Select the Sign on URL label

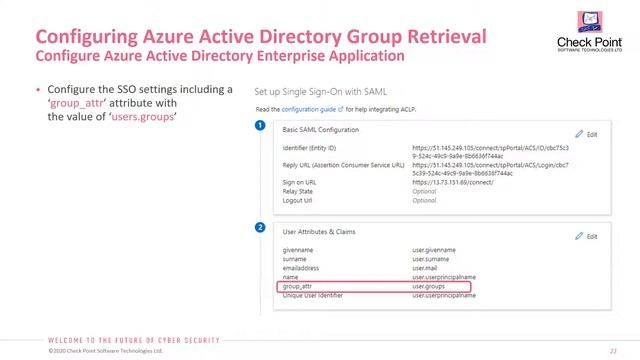click(299, 182)
